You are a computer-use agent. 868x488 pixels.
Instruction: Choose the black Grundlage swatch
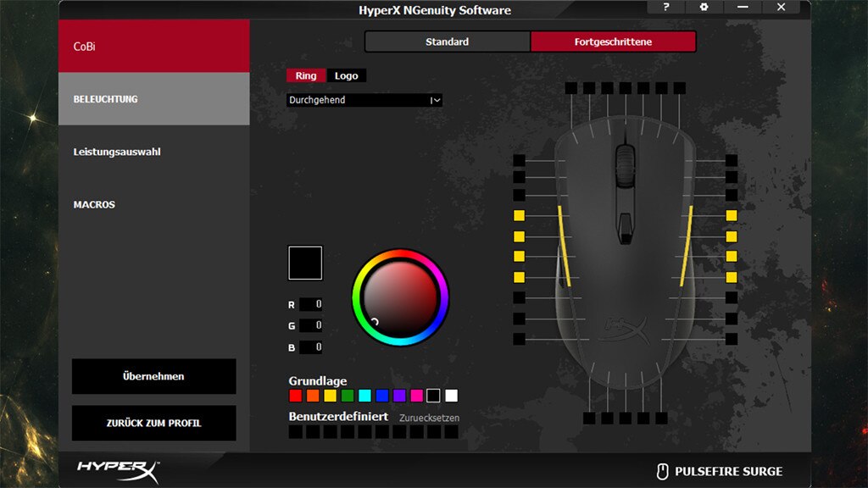(433, 396)
